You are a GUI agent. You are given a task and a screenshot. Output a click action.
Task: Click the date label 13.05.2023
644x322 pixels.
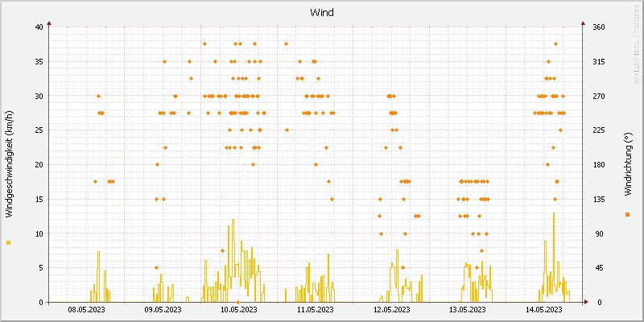(x=468, y=309)
